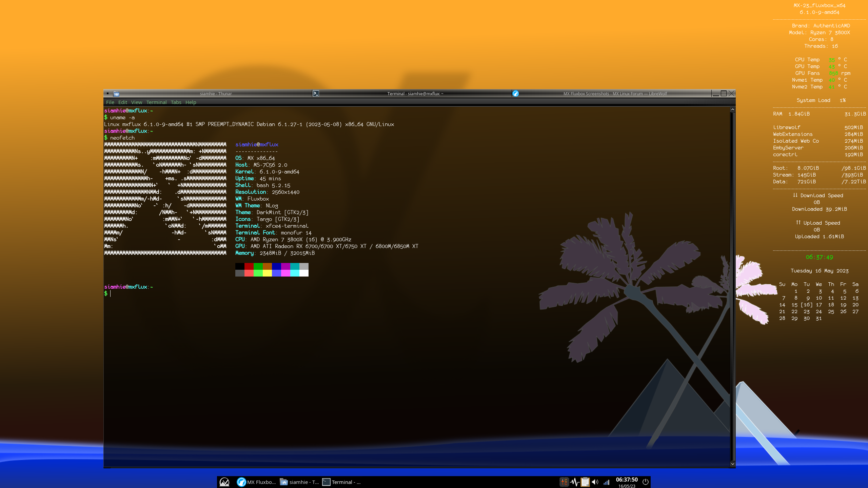Open the Help menu
Screen dimensions: 868x488
[191, 102]
